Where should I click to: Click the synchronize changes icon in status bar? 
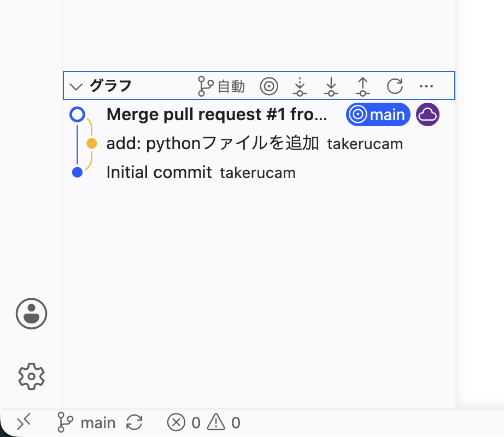pyautogui.click(x=134, y=423)
